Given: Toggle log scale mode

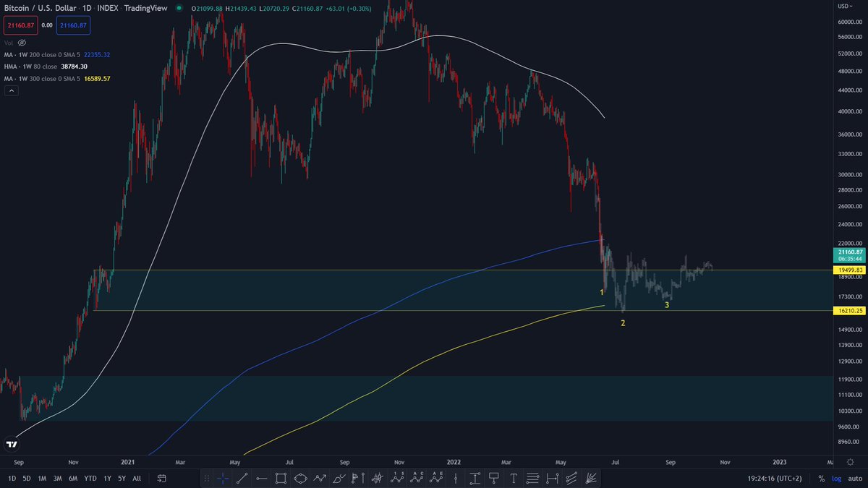Looking at the screenshot, I should 835,478.
